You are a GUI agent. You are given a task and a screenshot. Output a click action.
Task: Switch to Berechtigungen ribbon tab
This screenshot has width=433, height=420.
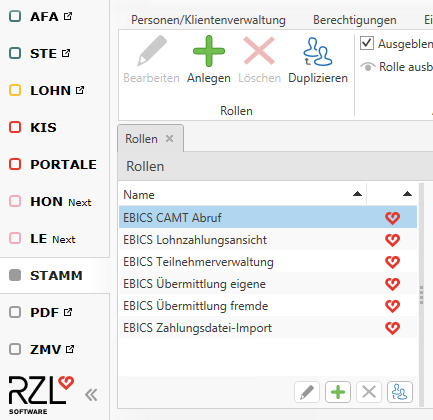point(355,20)
